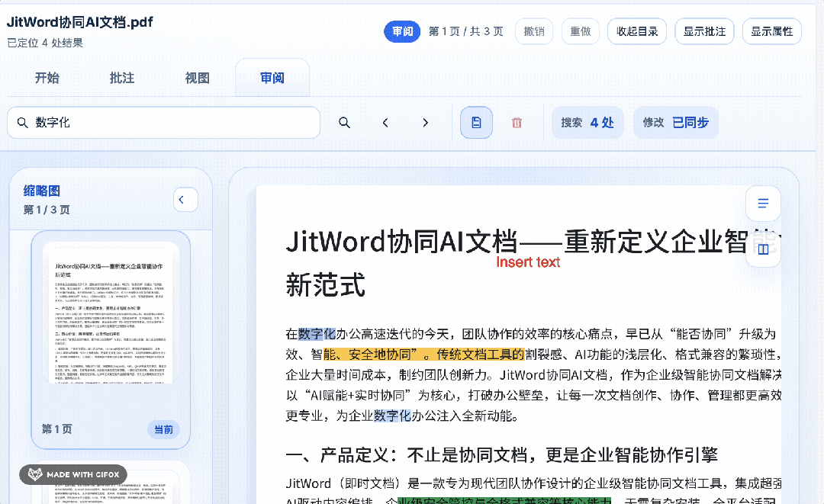Switch to the 视图 tab
The image size is (824, 504).
click(x=197, y=78)
